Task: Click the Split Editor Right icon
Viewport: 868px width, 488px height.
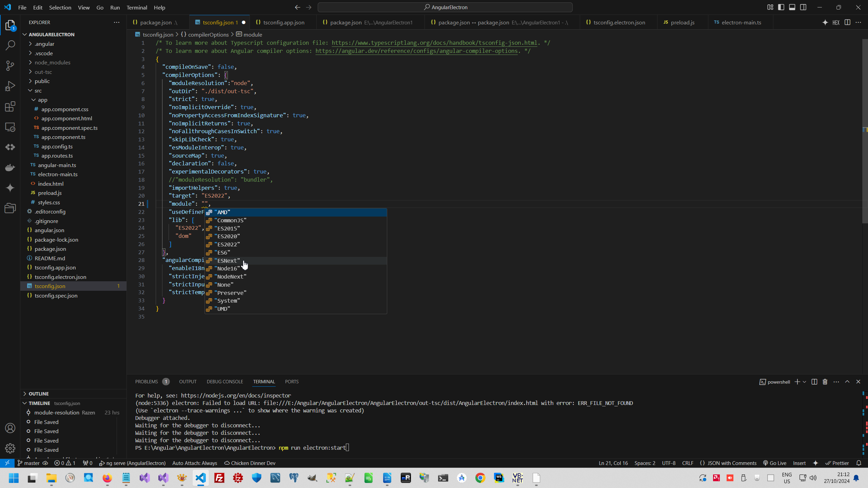Action: [847, 22]
